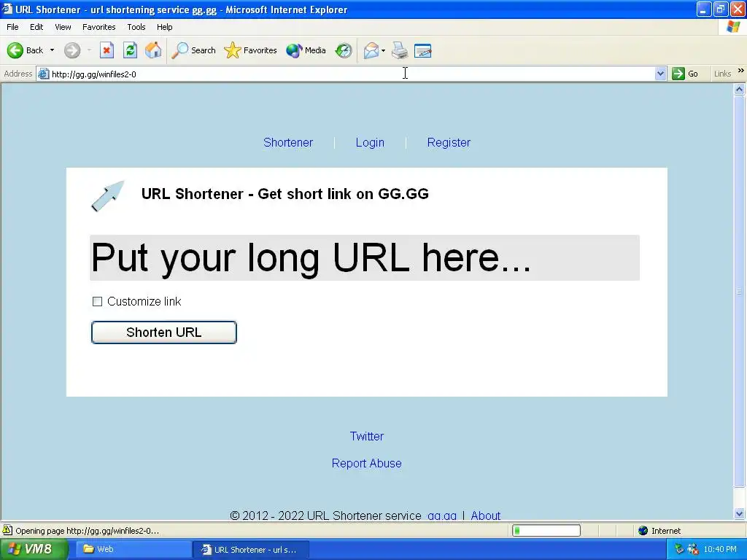Expand the address bar dropdown list
Image resolution: width=747 pixels, height=560 pixels.
tap(660, 74)
